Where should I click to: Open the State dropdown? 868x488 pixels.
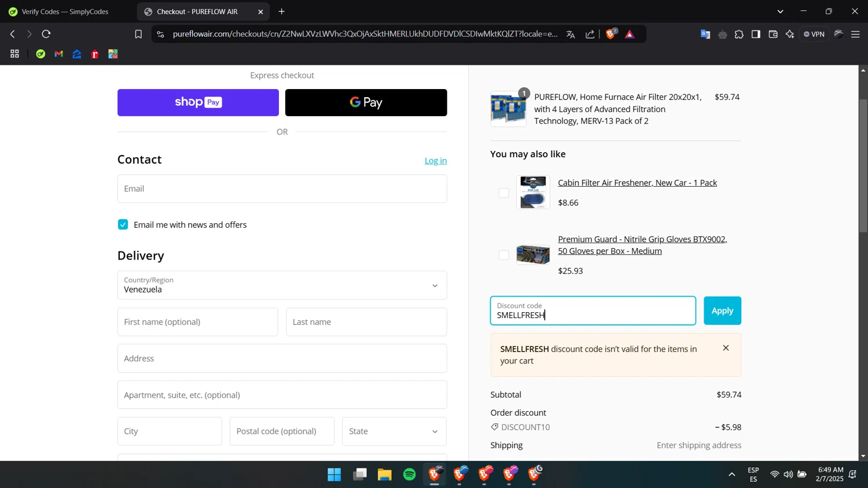(x=394, y=431)
